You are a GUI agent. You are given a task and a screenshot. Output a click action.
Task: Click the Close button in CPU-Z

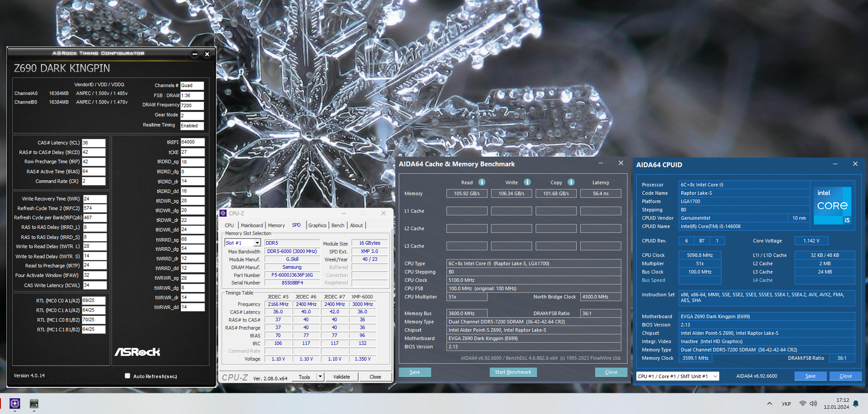(x=375, y=377)
